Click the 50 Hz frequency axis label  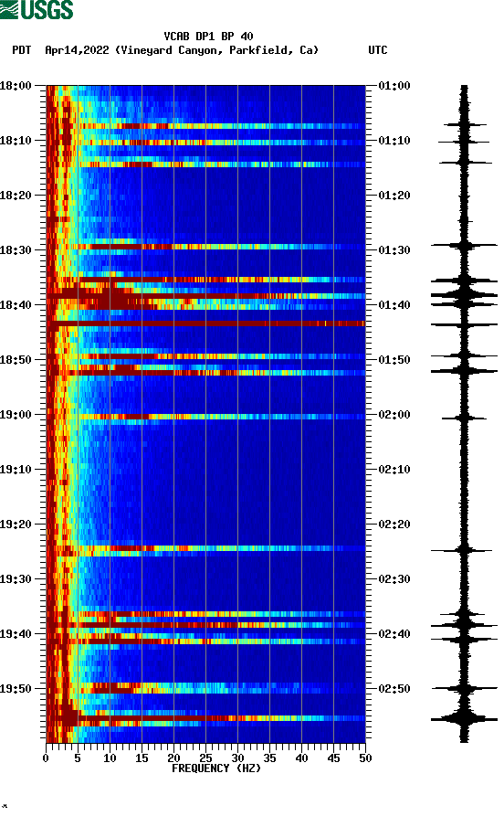[x=365, y=758]
